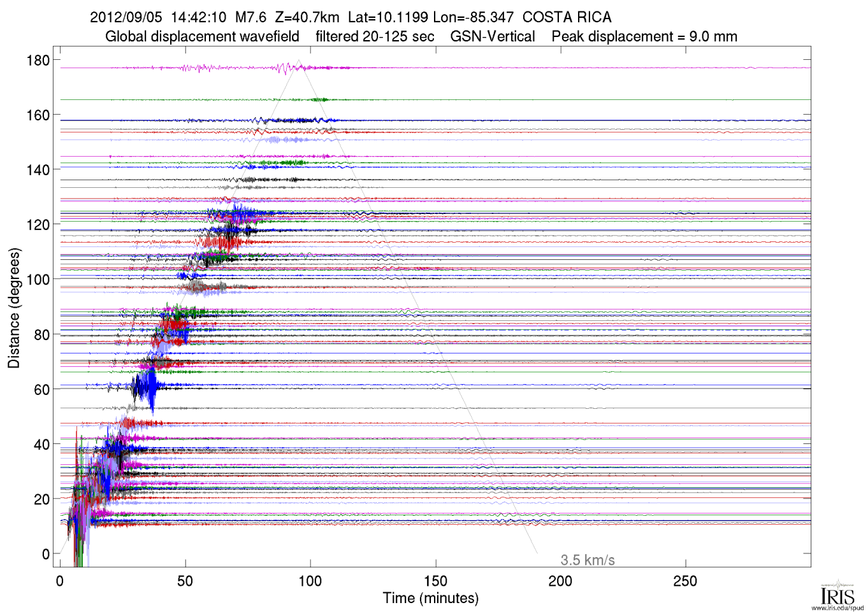Click the 'M7.6' magnitude in the header
The image size is (868, 612).
(250, 17)
